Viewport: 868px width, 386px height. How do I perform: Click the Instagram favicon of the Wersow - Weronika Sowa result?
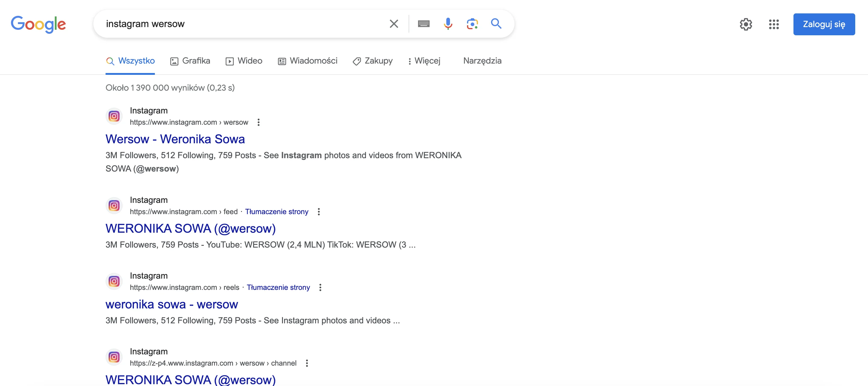114,116
